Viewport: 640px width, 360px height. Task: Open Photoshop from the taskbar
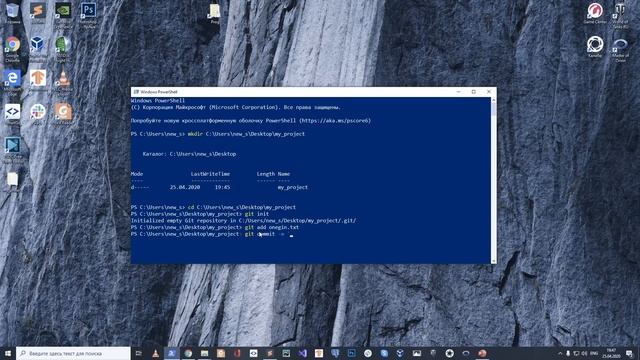[x=351, y=353]
